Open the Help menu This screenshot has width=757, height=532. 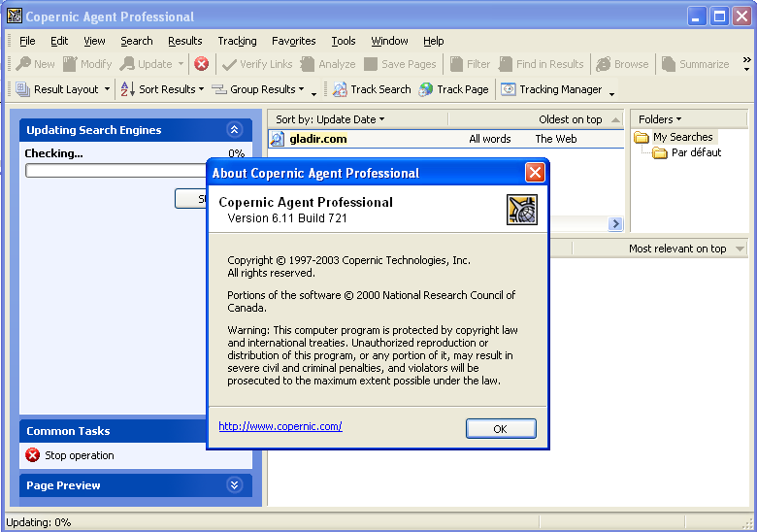point(433,41)
